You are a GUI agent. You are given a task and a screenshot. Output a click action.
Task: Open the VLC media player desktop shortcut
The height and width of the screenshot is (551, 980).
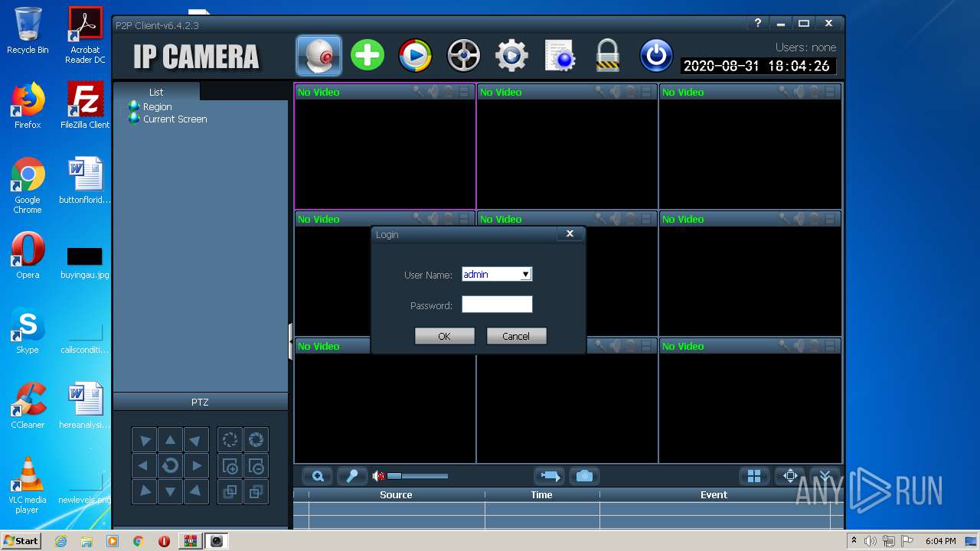[x=28, y=485]
